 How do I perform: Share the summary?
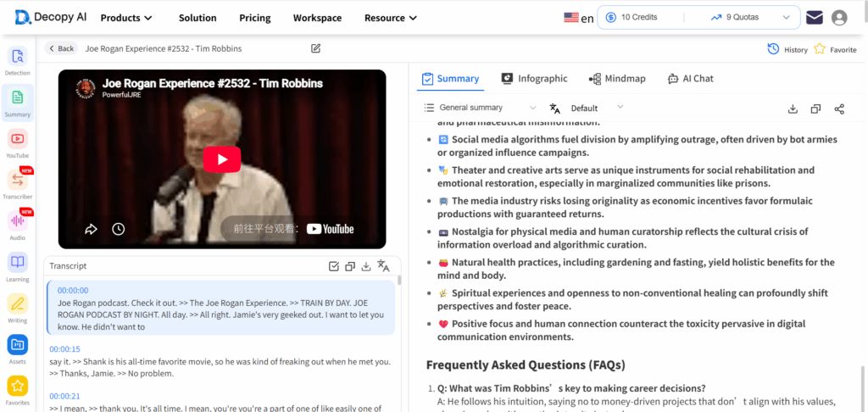[x=839, y=109]
